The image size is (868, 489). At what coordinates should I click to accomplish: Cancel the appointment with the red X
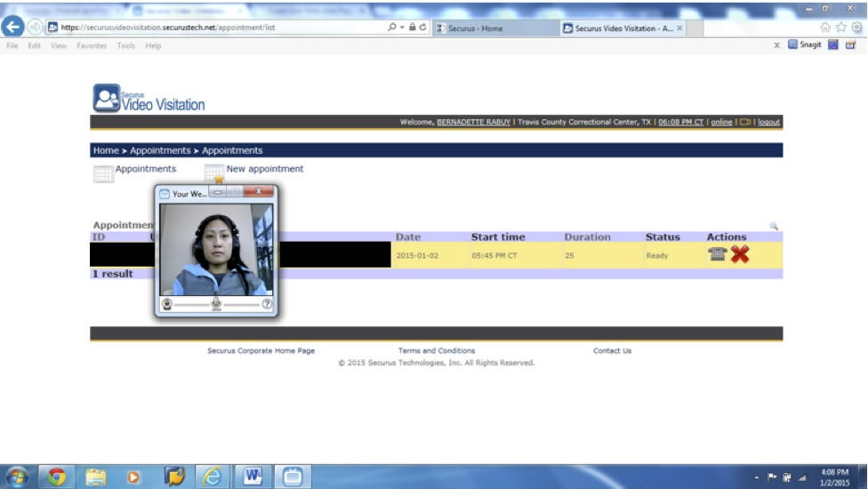click(x=740, y=254)
